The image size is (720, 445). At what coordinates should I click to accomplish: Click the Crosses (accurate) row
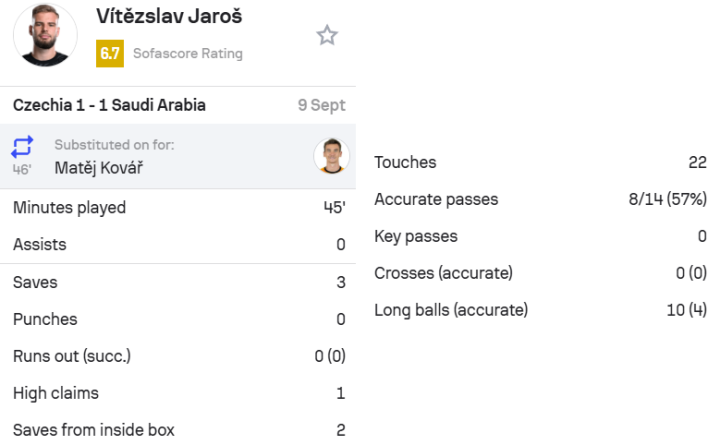540,273
